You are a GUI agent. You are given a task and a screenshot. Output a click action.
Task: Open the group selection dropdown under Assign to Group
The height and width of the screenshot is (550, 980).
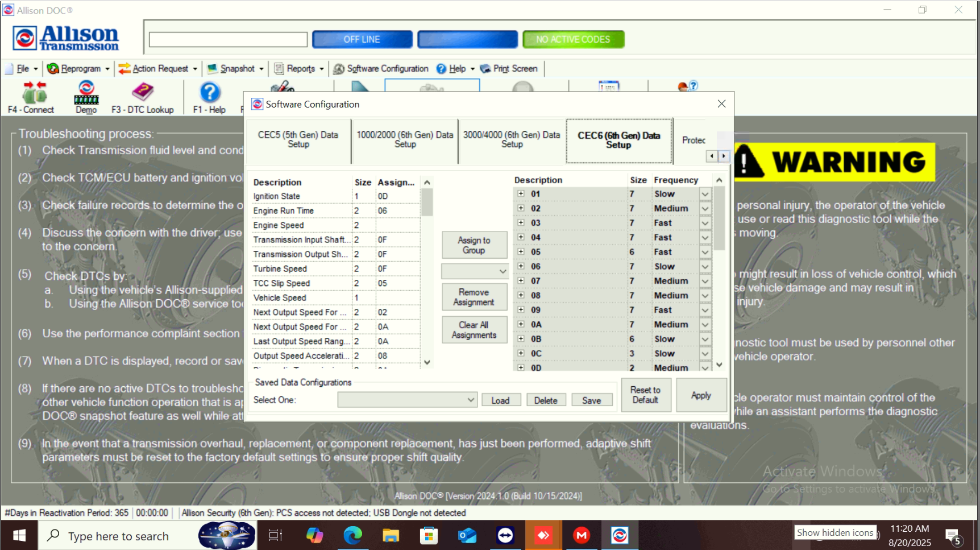(x=475, y=271)
